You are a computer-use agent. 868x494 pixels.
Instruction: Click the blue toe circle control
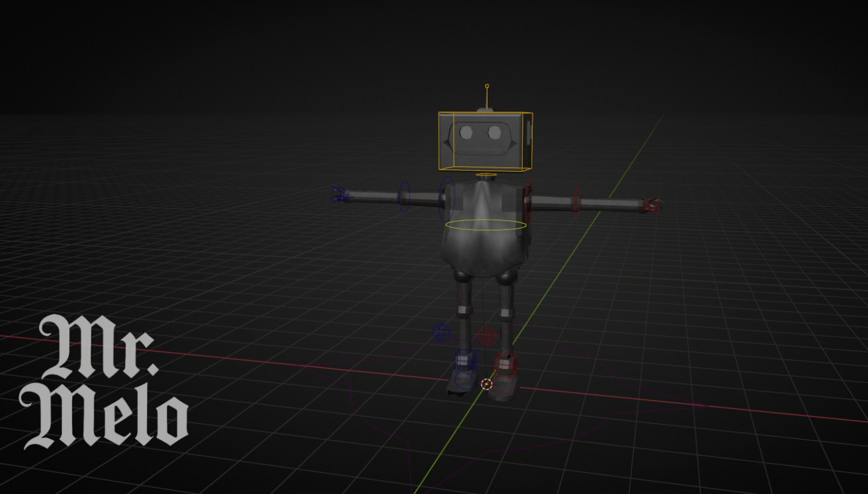[463, 381]
